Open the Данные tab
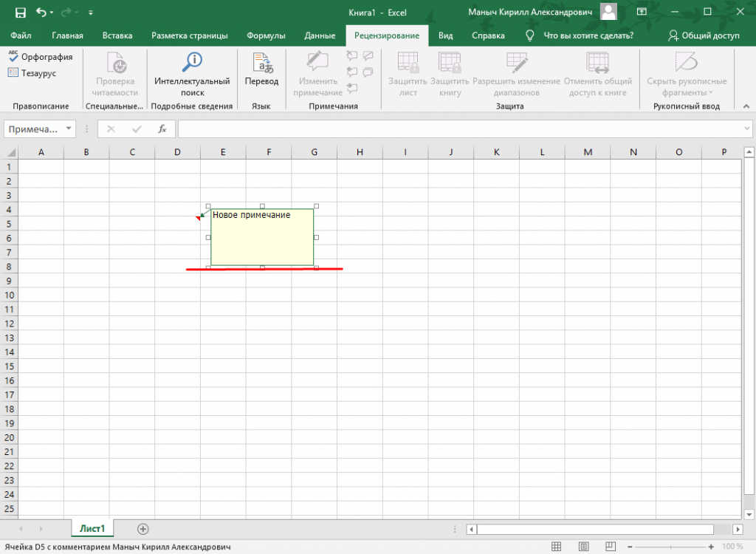Viewport: 756px width, 554px height. click(x=320, y=35)
